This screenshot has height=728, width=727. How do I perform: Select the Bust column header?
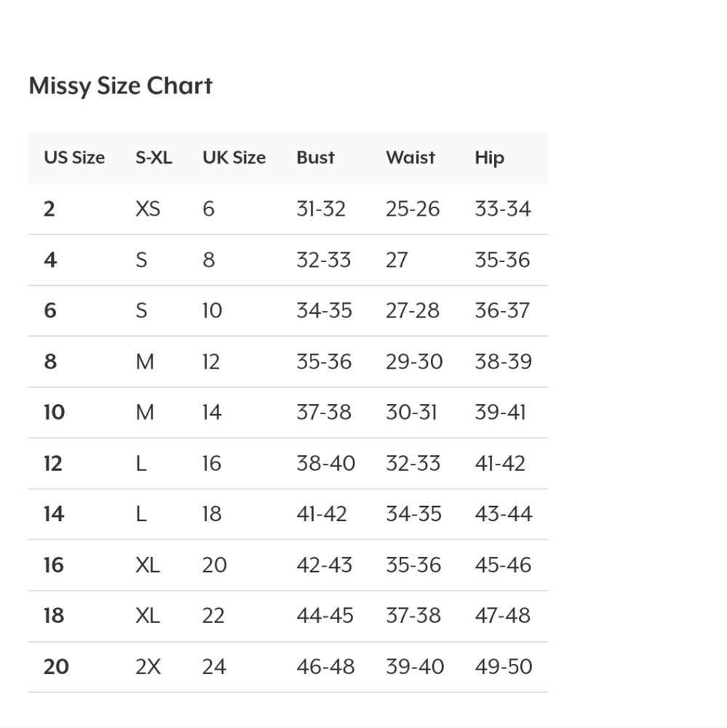(315, 158)
